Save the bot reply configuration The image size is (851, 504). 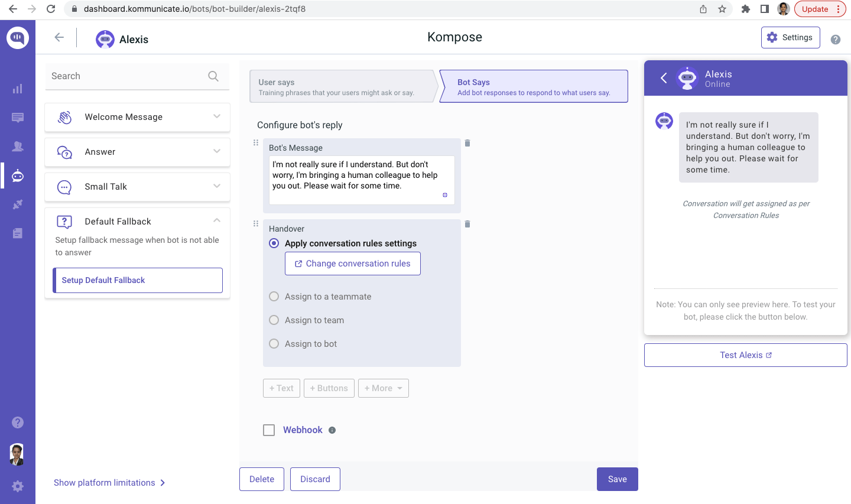click(618, 479)
